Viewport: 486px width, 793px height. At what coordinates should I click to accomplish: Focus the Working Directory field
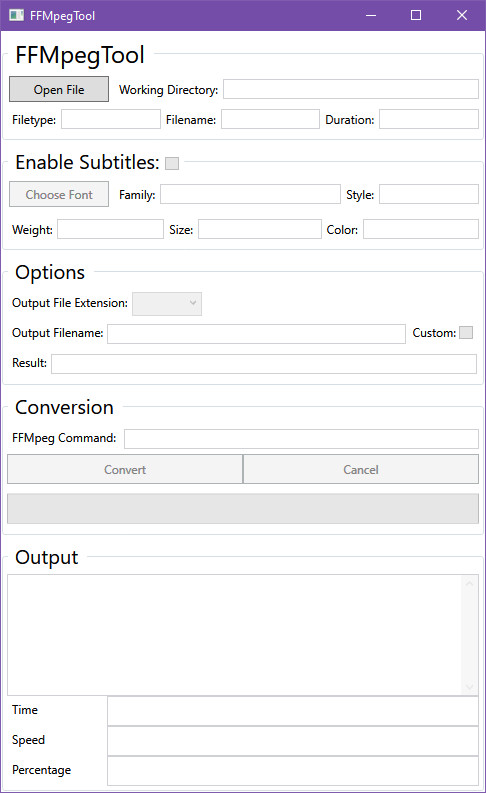[351, 89]
